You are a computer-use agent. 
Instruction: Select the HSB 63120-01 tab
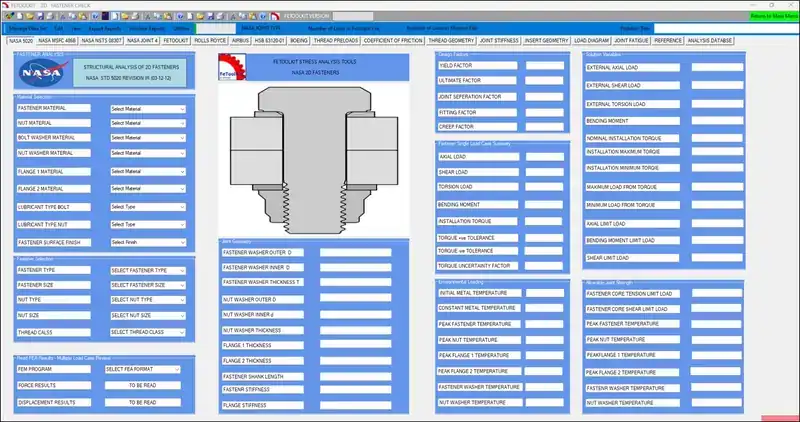pyautogui.click(x=269, y=40)
